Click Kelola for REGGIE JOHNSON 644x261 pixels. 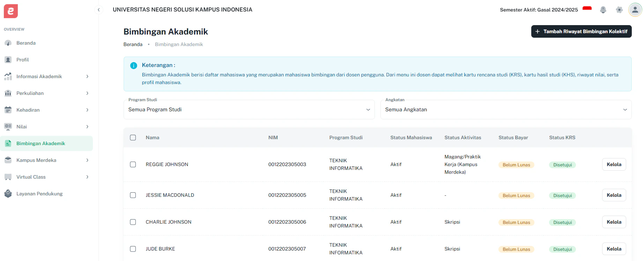coord(614,164)
